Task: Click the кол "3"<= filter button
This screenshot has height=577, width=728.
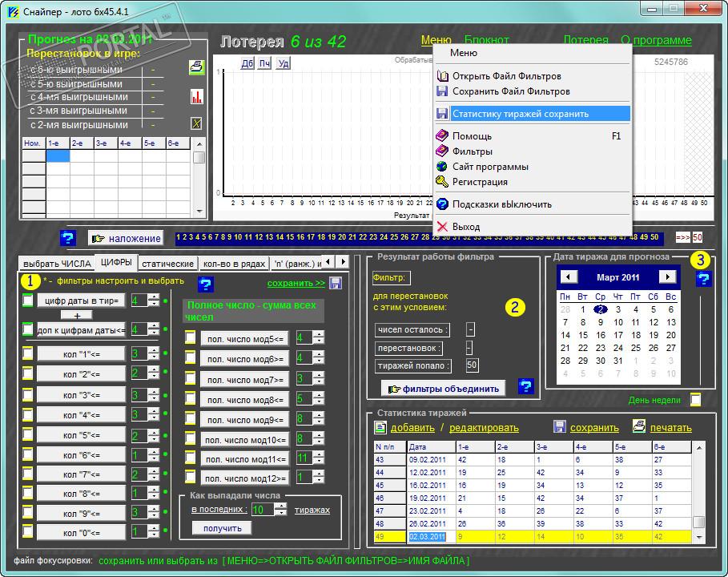Action: [x=81, y=395]
